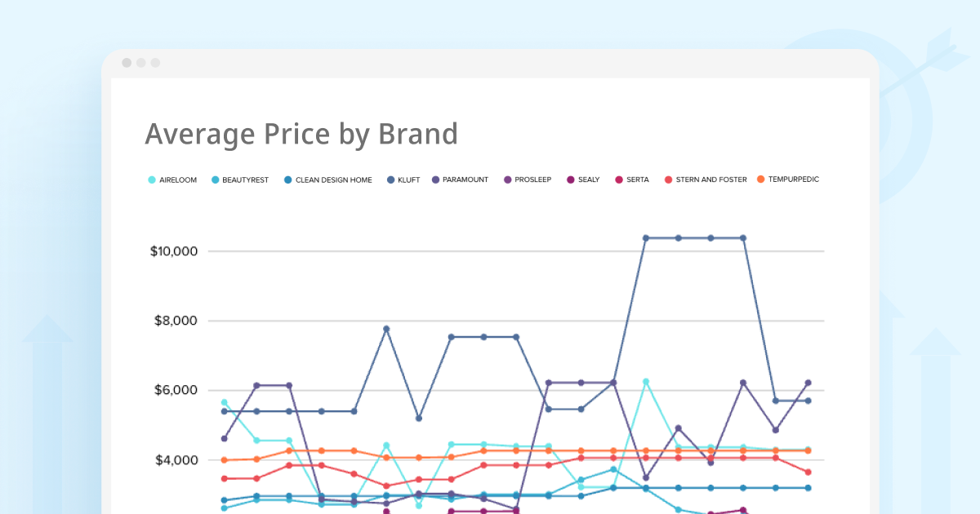Click the $4,000 axis tick label
The width and height of the screenshot is (980, 514).
(176, 460)
